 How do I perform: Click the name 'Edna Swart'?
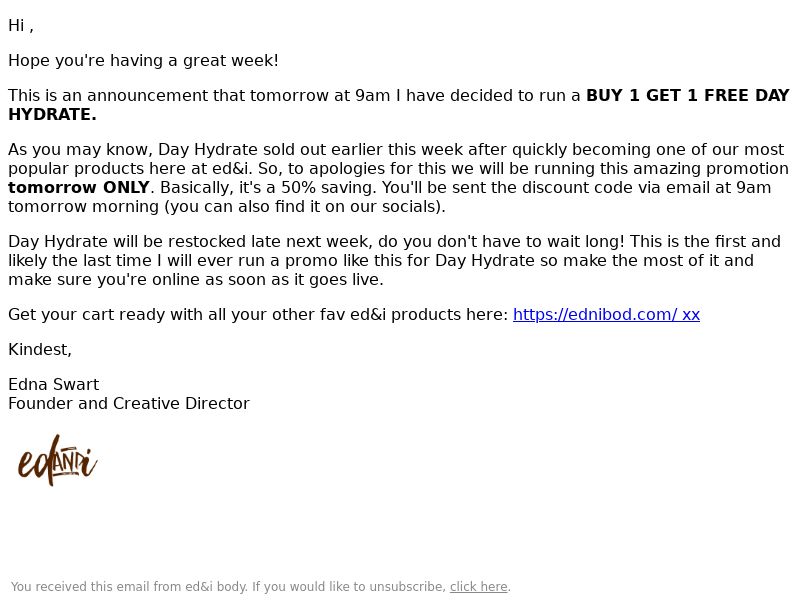[54, 384]
